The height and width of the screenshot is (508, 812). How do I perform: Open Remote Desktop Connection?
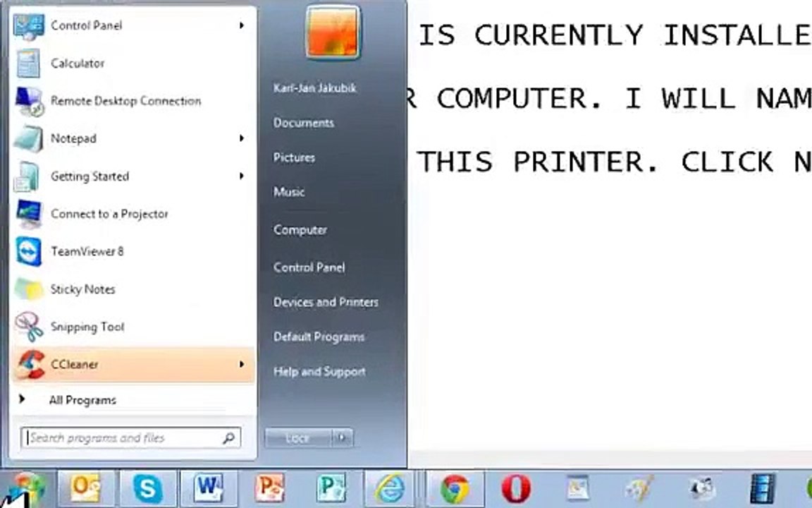click(x=132, y=101)
